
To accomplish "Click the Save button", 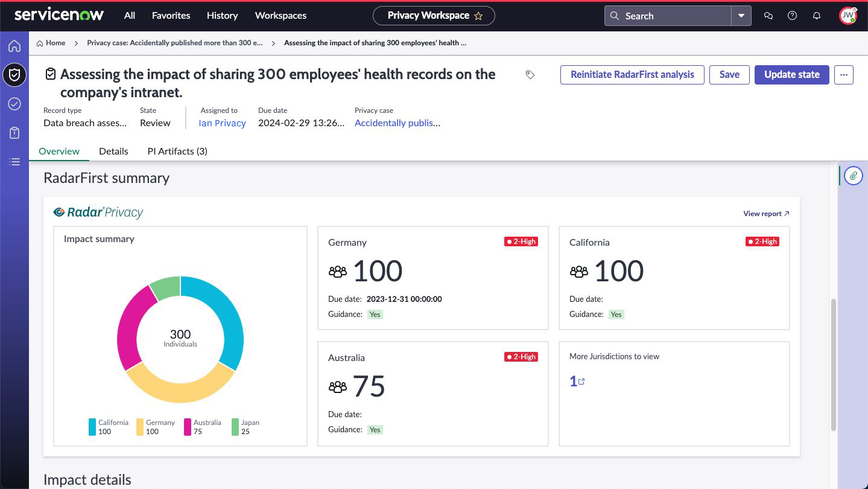I will [x=729, y=75].
